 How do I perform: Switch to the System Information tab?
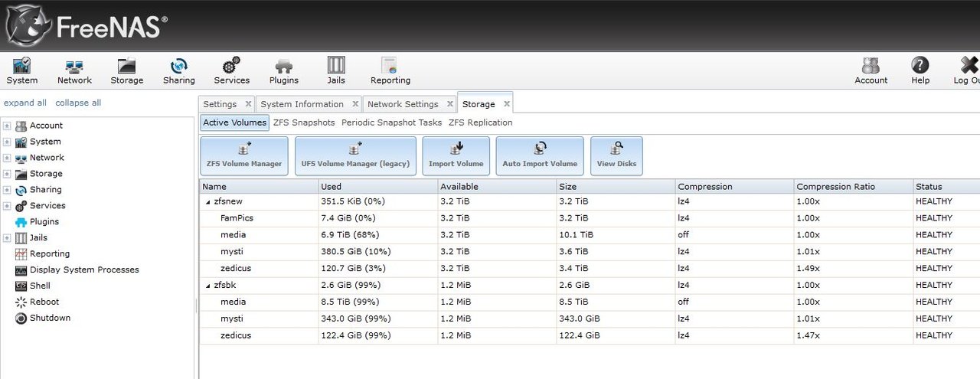pyautogui.click(x=302, y=104)
